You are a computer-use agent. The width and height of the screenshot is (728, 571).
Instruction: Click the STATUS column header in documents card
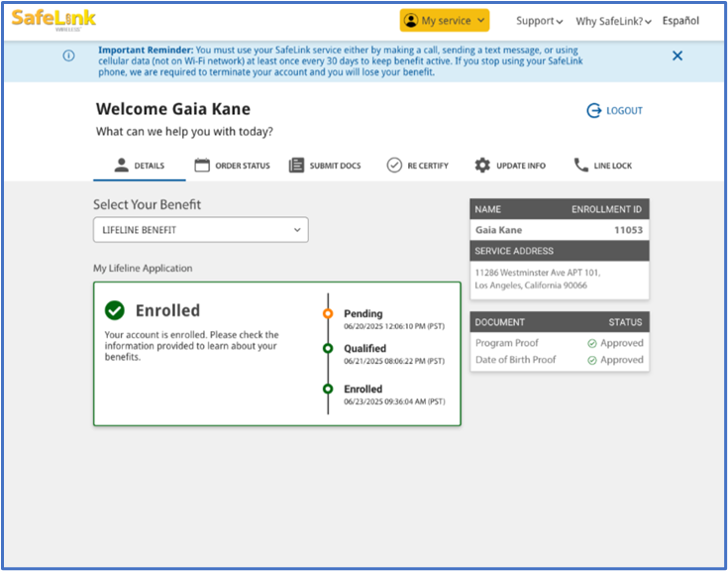pyautogui.click(x=625, y=322)
